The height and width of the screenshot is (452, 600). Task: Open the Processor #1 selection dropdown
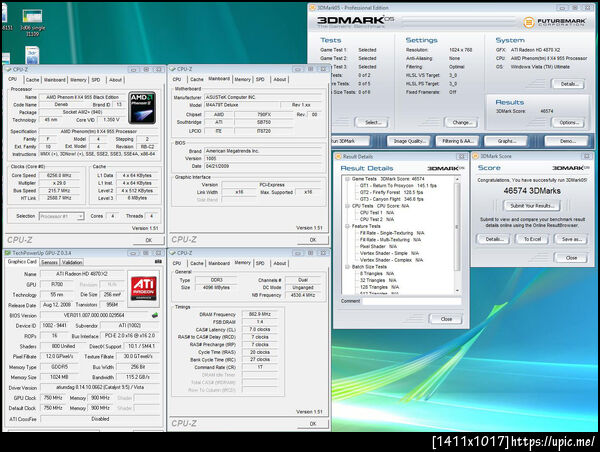tap(61, 216)
